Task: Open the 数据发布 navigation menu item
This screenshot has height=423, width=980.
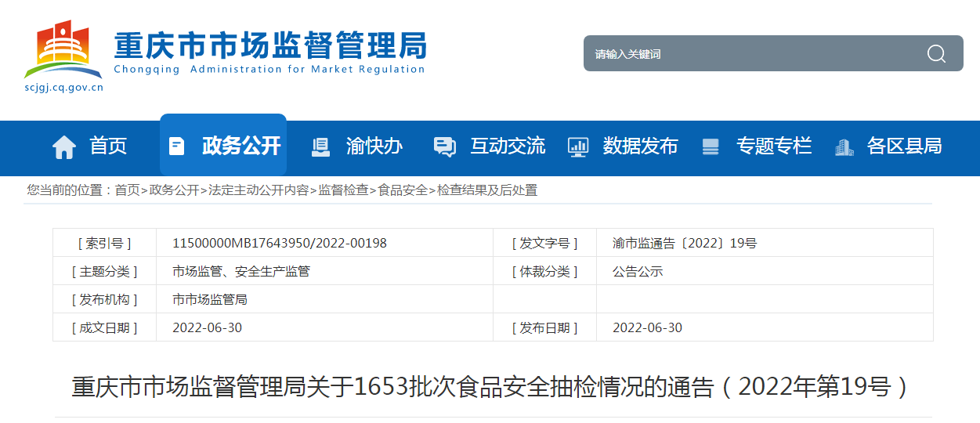Action: pos(640,146)
